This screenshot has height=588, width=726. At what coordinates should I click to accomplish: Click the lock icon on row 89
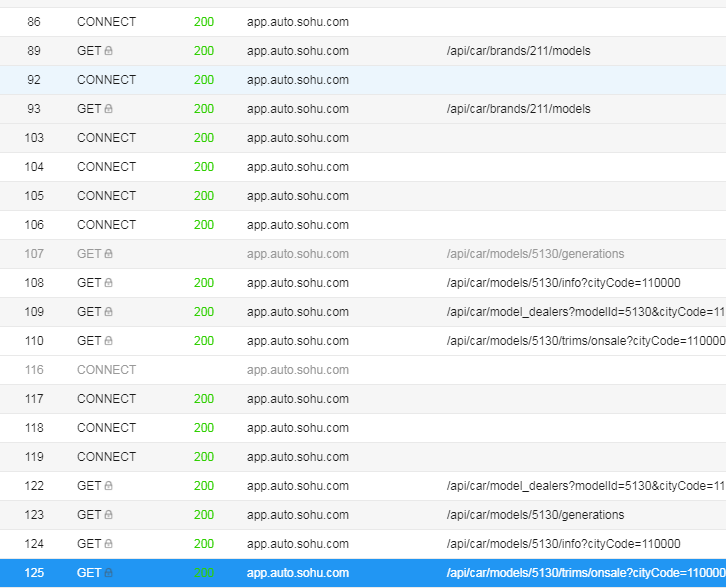point(108,50)
